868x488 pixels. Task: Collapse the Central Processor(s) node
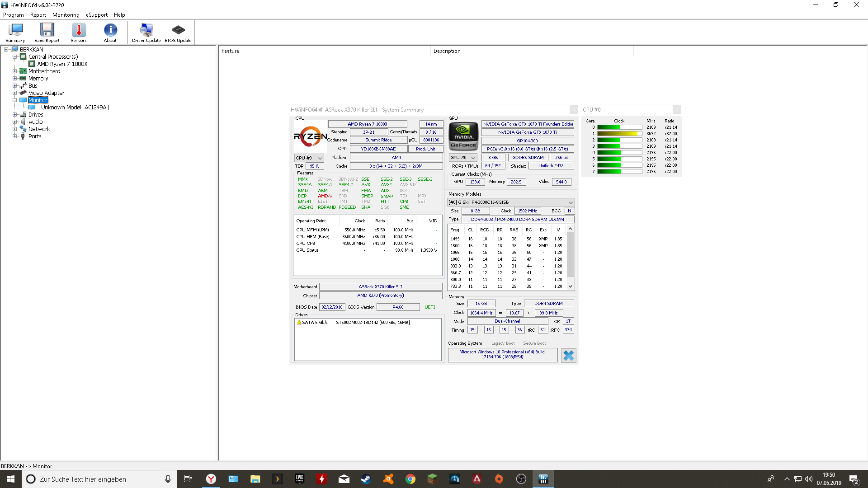point(14,57)
